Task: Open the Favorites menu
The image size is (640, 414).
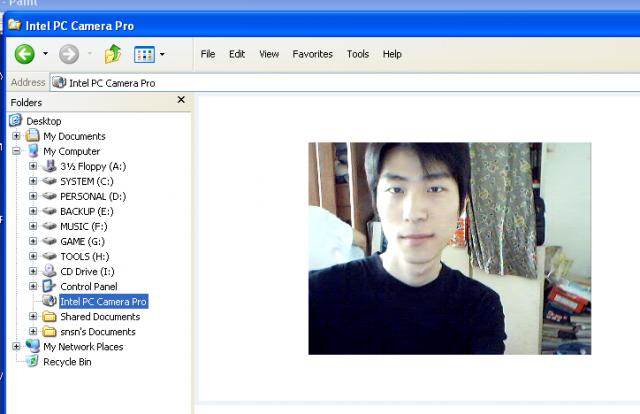Action: point(313,54)
